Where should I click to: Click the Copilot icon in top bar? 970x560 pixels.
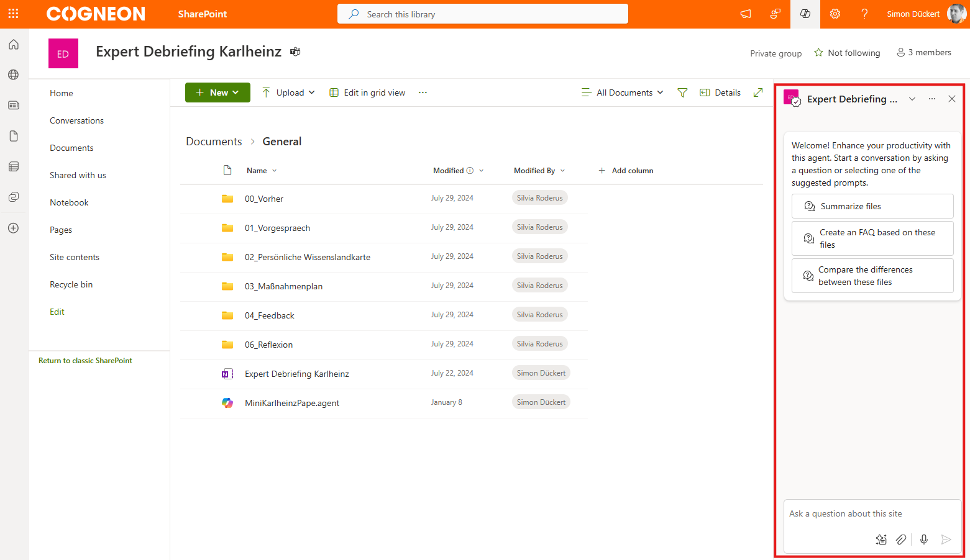tap(805, 14)
